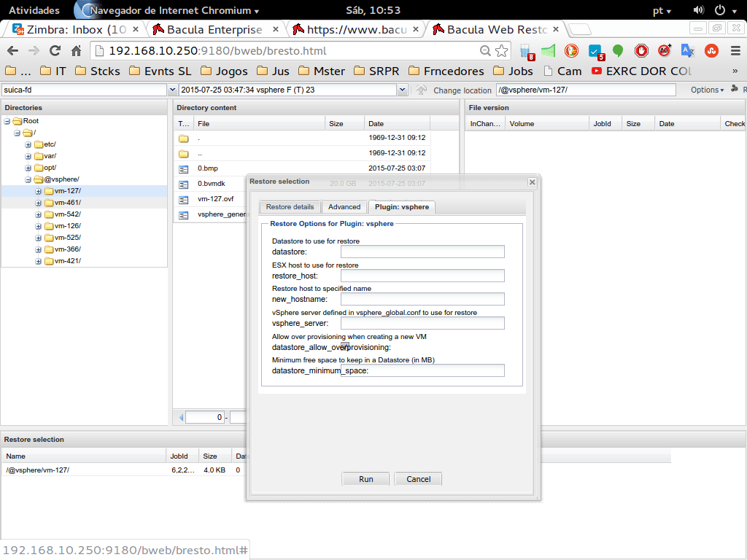The width and height of the screenshot is (747, 560).
Task: Sort Directory content by Size column
Action: point(345,124)
